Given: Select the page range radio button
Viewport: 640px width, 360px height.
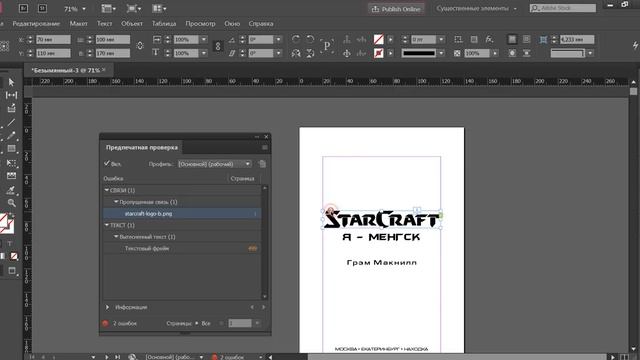Looking at the screenshot, I should coord(221,323).
